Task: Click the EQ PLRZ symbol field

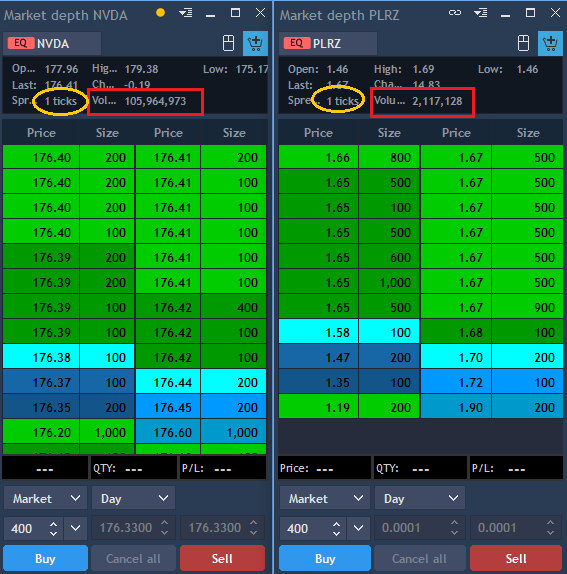Action: [328, 44]
